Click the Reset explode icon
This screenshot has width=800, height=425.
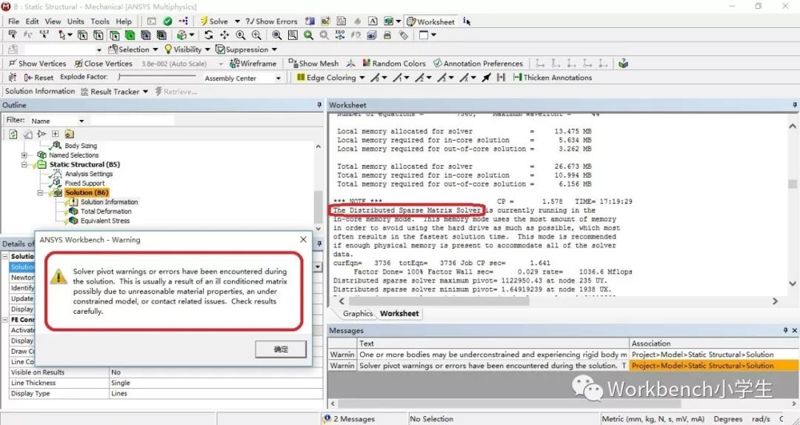coord(28,78)
